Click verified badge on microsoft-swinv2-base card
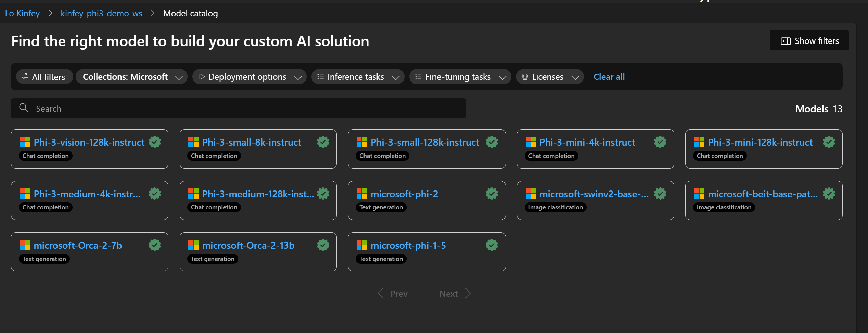The image size is (868, 333). click(x=660, y=194)
